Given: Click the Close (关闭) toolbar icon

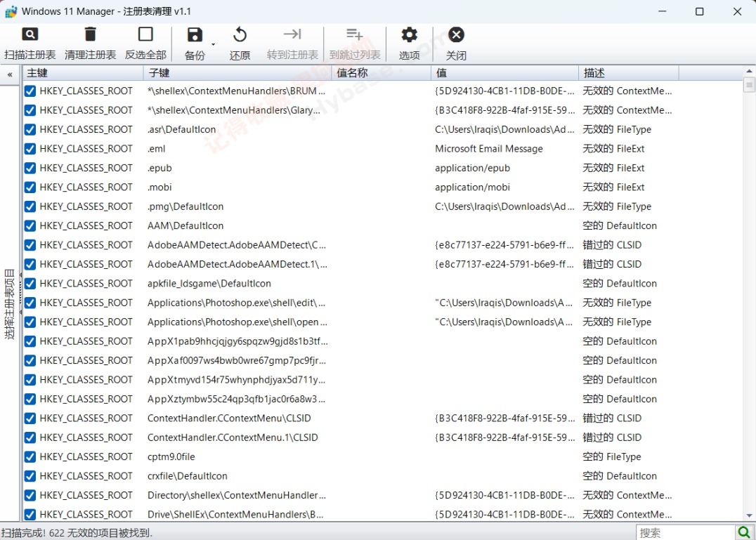Looking at the screenshot, I should pyautogui.click(x=456, y=34).
